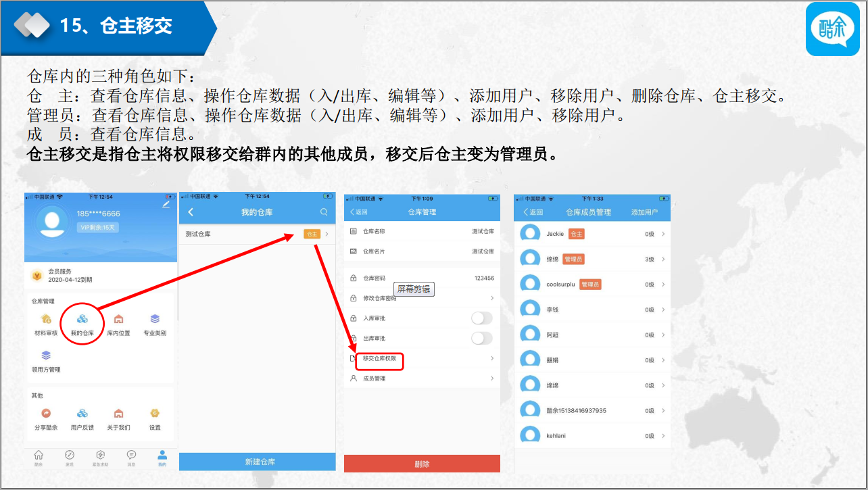Open 移交仓库权限 row chevron
The image size is (868, 490).
point(492,358)
